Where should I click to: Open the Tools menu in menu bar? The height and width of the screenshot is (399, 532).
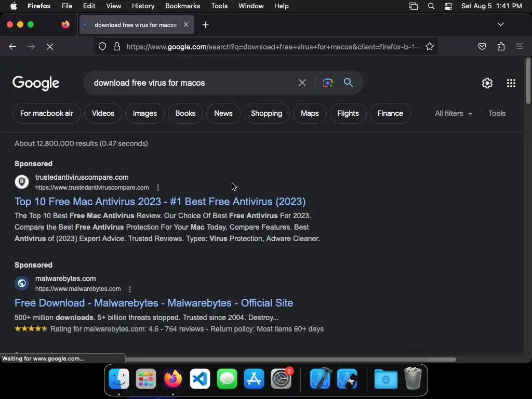pyautogui.click(x=219, y=6)
